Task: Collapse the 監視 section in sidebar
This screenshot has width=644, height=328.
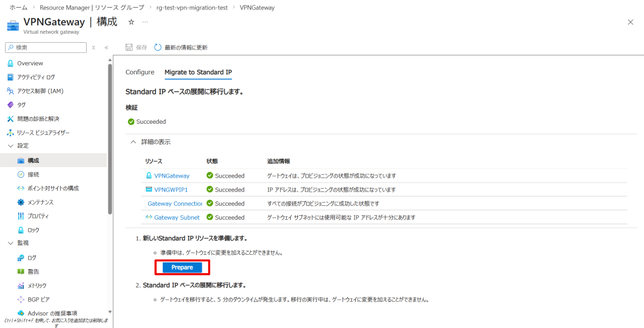Action: [11, 243]
